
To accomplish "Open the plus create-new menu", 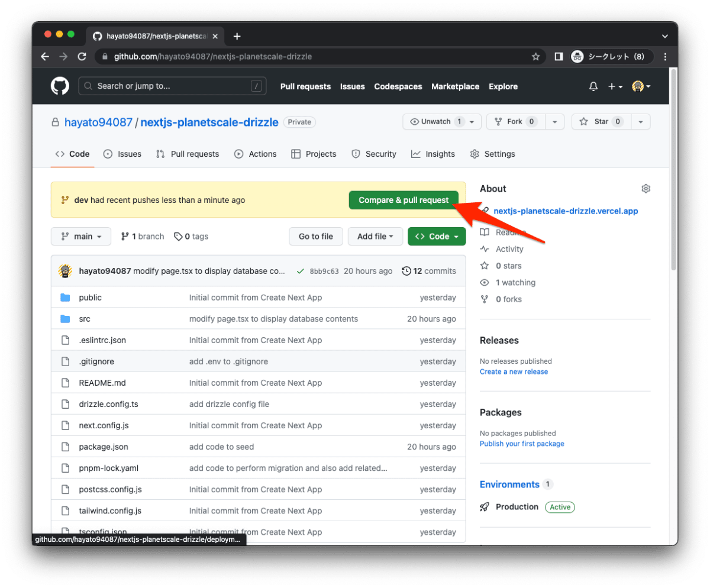I will [x=615, y=86].
